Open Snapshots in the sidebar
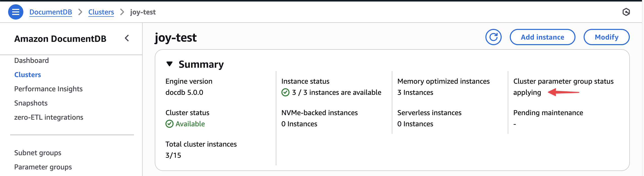Viewport: 644px width, 176px height. 31,103
